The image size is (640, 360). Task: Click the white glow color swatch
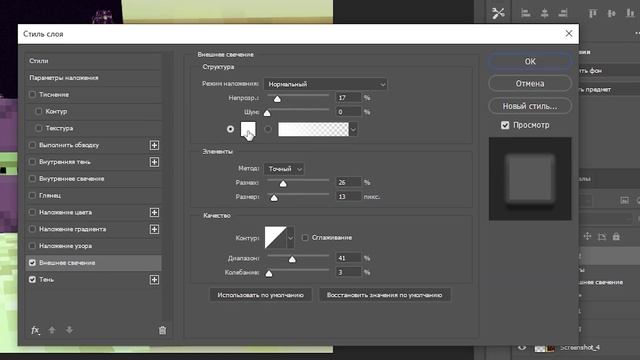click(248, 129)
